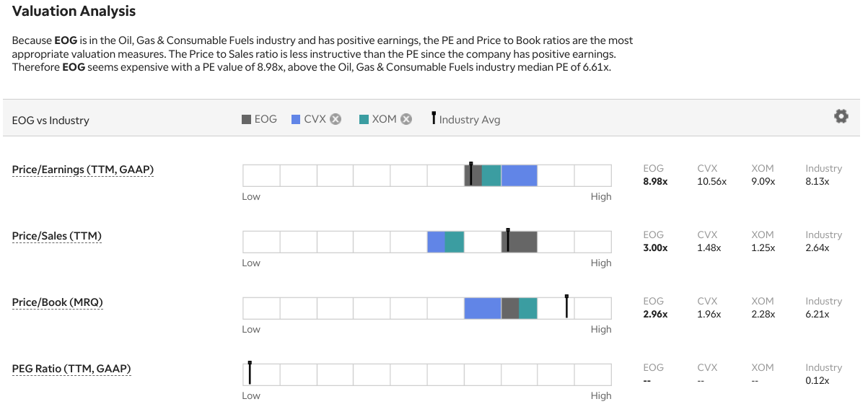Click the teal XOM legend square

[x=364, y=119]
